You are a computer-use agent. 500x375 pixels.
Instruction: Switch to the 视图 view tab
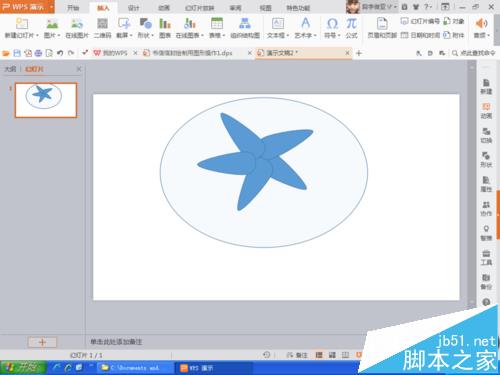[x=266, y=8]
